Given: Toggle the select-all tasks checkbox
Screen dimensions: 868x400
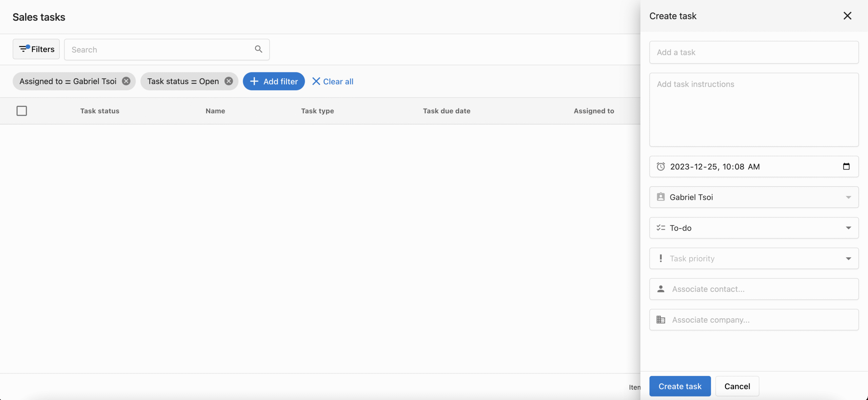Looking at the screenshot, I should [22, 111].
